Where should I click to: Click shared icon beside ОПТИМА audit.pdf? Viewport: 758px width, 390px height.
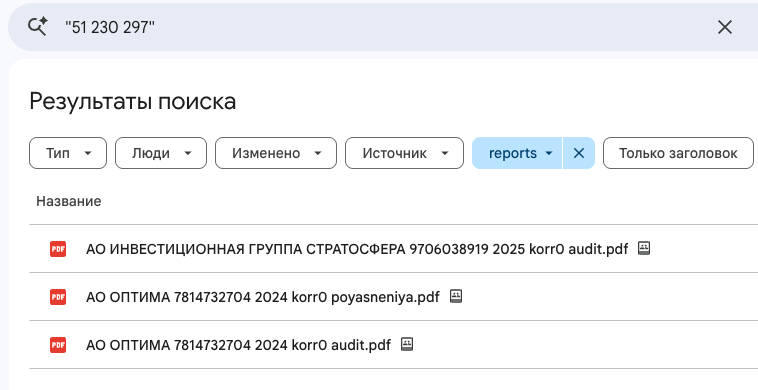click(x=407, y=344)
